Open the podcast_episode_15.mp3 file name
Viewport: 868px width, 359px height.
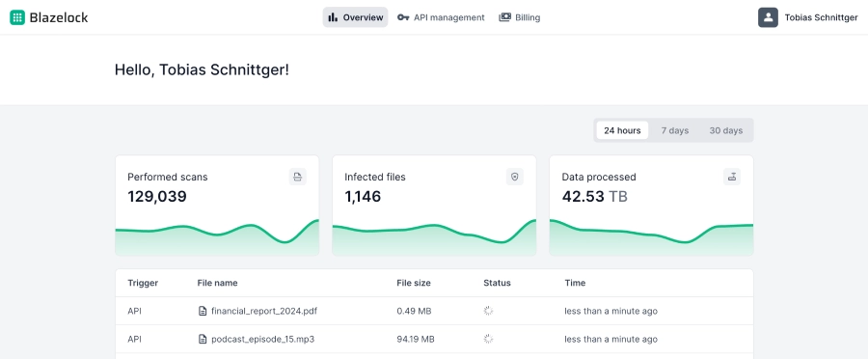pos(259,339)
